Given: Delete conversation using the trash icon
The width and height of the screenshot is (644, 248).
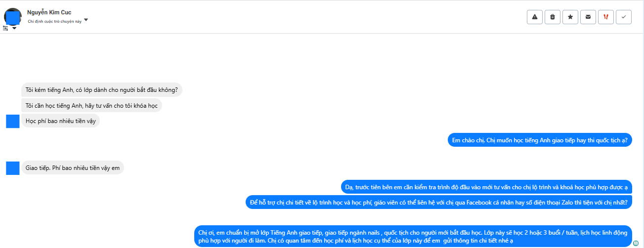Looking at the screenshot, I should (x=553, y=17).
